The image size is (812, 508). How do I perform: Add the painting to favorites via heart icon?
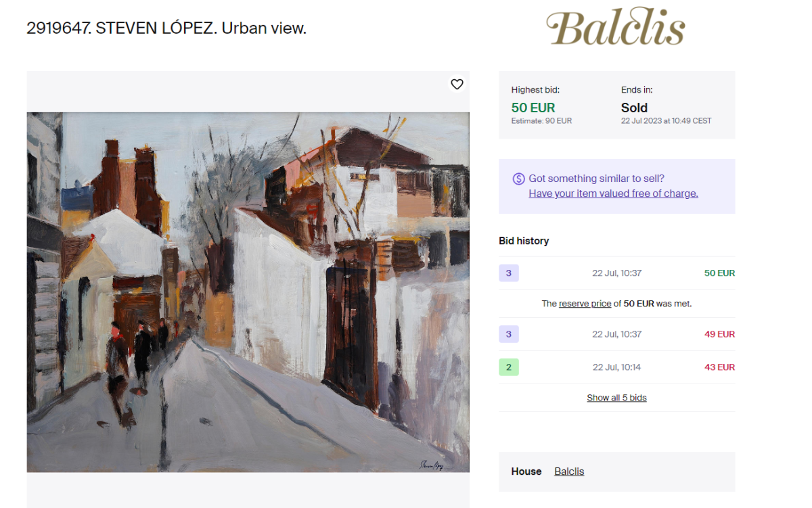[457, 84]
